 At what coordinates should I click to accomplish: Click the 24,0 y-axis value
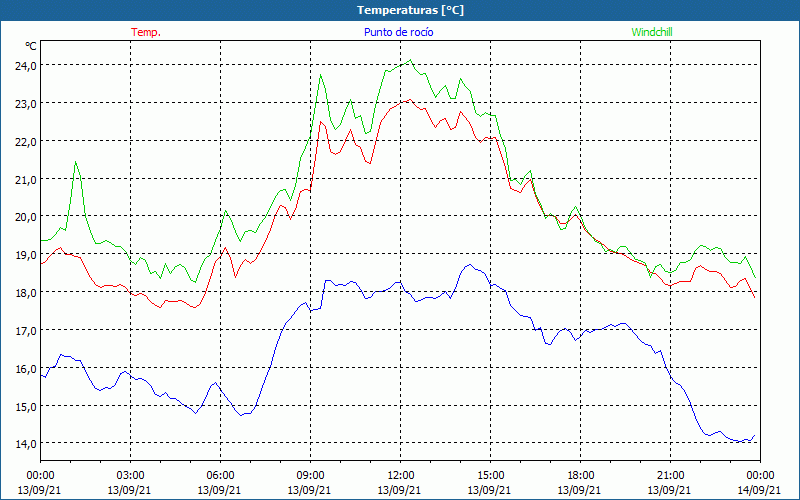click(x=26, y=66)
